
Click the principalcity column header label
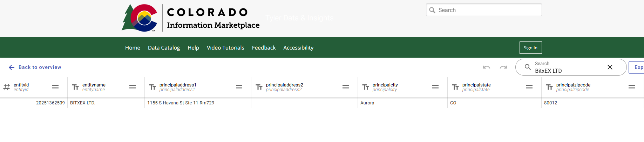385,85
